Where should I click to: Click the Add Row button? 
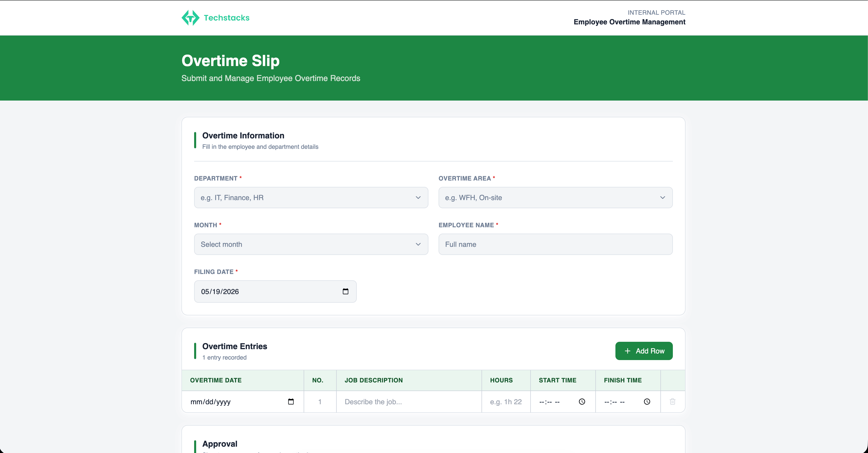click(x=644, y=351)
